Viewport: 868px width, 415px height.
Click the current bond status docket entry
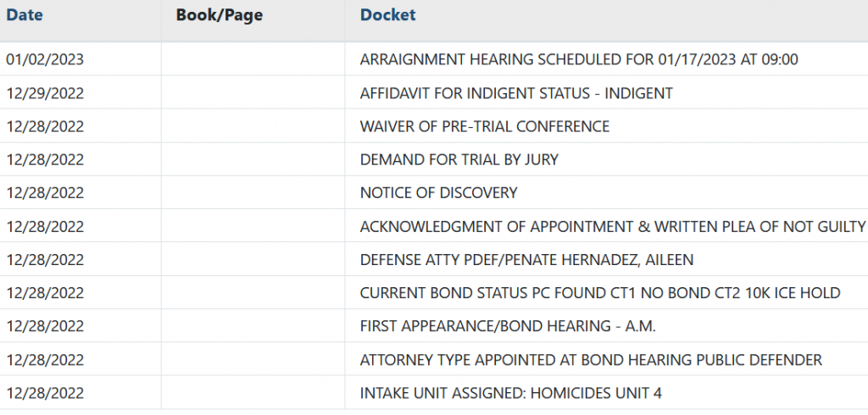599,293
